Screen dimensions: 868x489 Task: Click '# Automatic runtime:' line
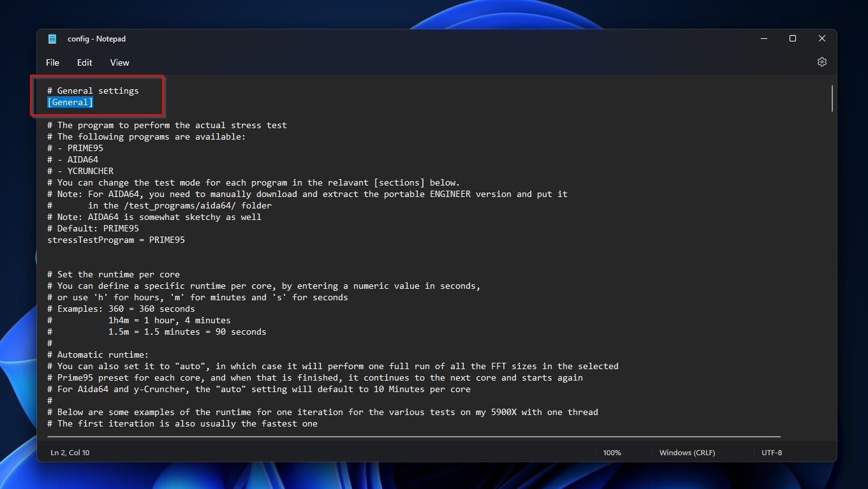click(x=98, y=354)
